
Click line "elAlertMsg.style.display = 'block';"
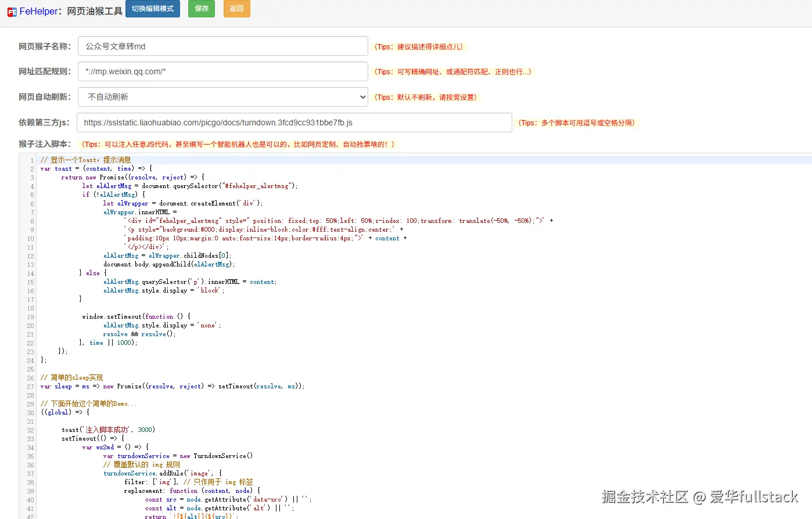pos(164,290)
